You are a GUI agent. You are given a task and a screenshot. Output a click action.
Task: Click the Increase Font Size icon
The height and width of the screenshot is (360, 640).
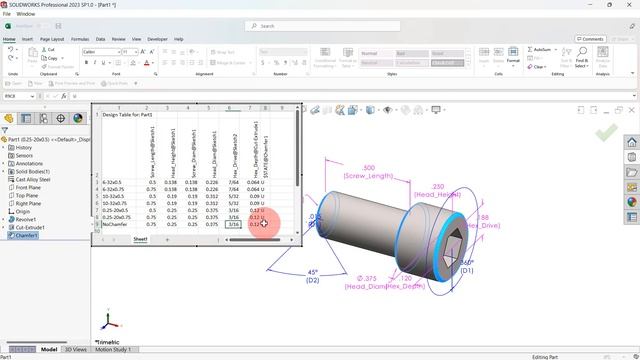pyautogui.click(x=143, y=52)
